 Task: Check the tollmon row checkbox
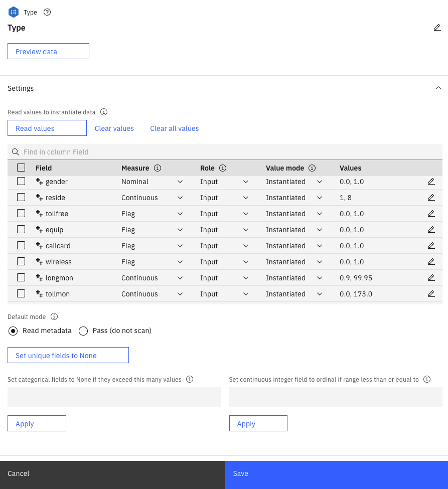[x=21, y=293]
